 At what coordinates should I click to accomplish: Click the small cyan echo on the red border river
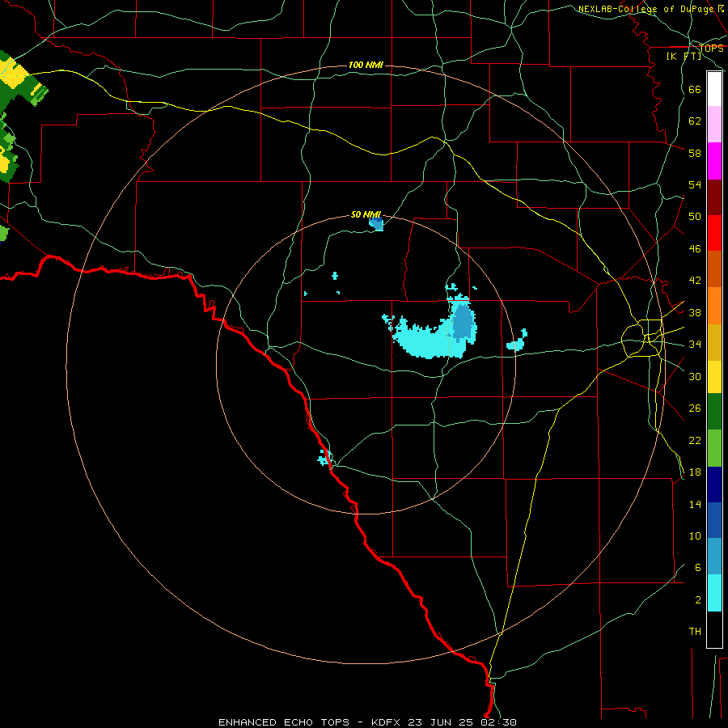click(x=324, y=457)
